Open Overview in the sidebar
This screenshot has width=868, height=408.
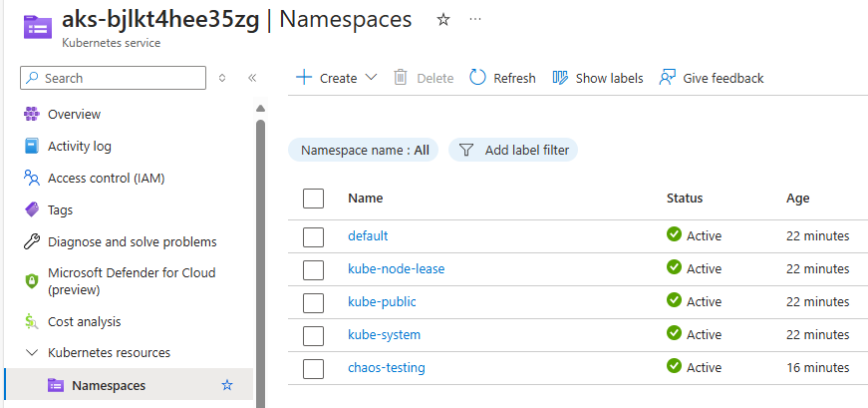(74, 114)
